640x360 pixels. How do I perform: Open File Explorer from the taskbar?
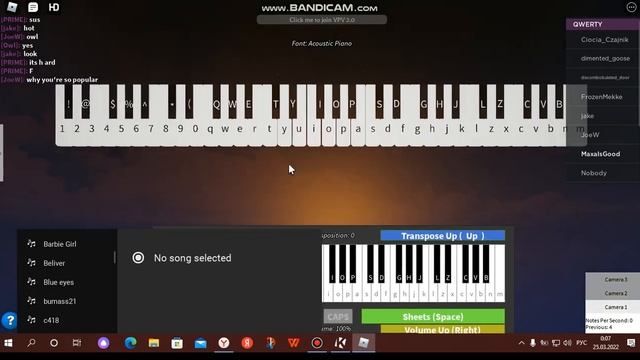tap(154, 343)
